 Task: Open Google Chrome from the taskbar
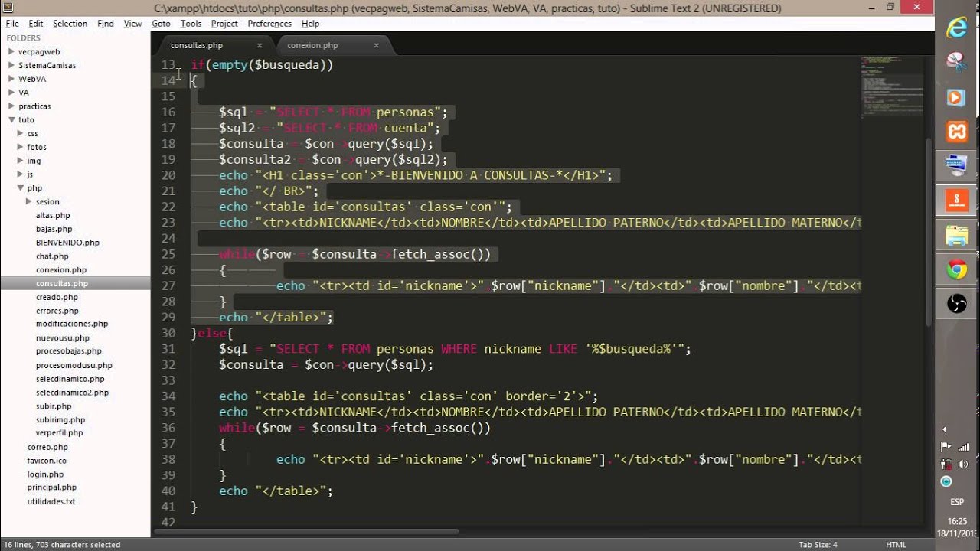point(956,269)
